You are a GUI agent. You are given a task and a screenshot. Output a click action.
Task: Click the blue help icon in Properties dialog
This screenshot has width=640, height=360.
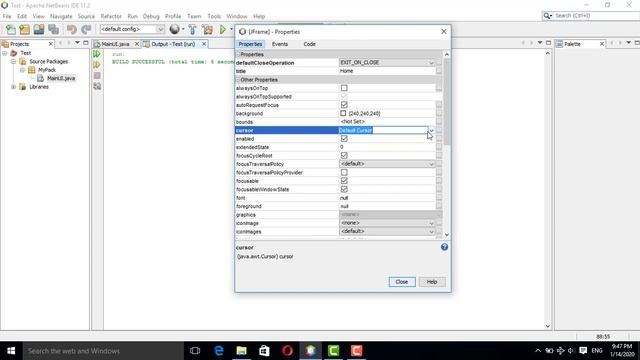coord(444,247)
